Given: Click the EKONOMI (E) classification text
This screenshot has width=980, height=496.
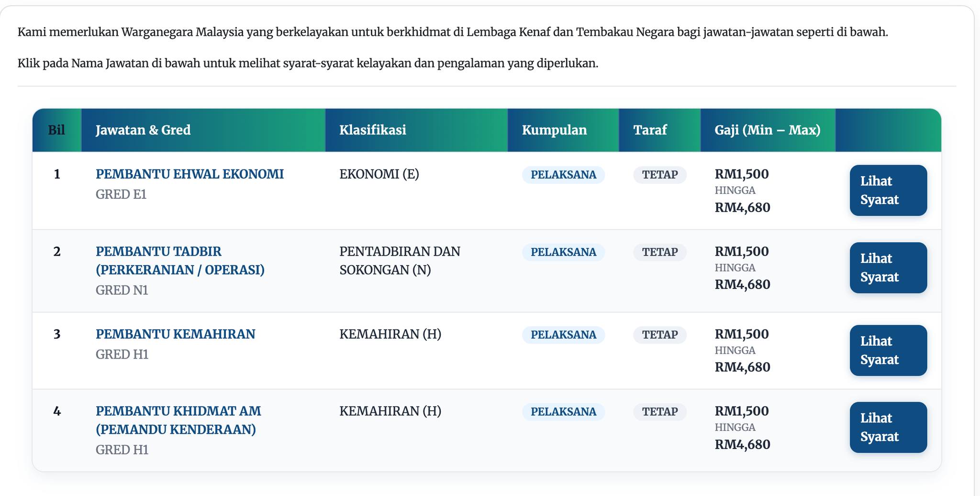Looking at the screenshot, I should point(379,174).
